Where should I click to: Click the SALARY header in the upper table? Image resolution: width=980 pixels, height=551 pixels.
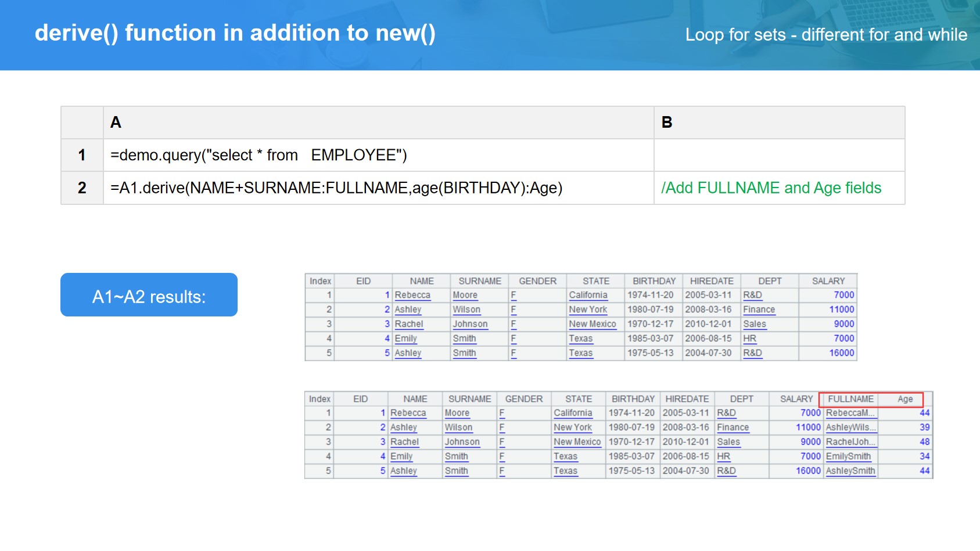coord(828,281)
